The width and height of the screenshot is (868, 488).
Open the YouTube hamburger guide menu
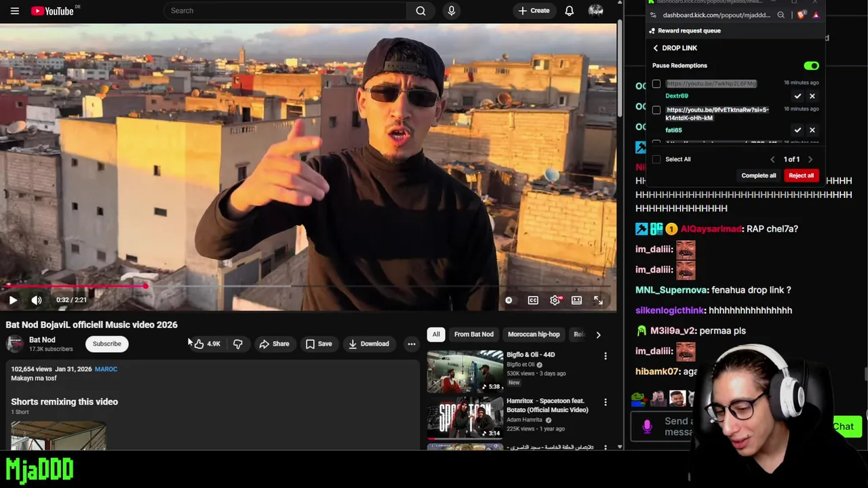coord(14,11)
